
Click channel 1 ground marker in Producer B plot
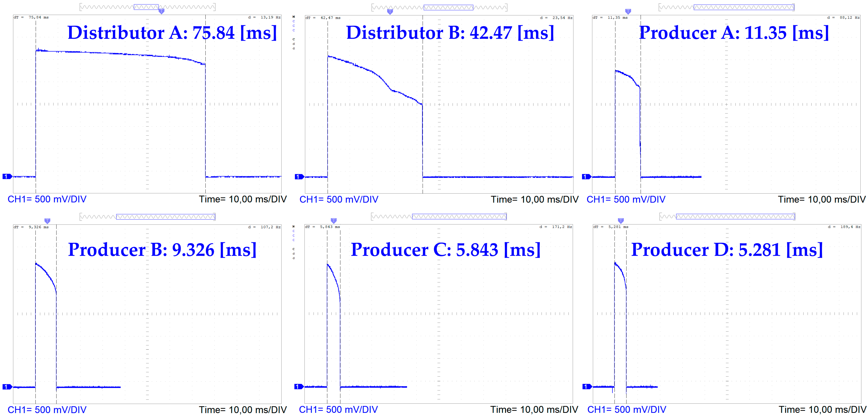point(7,387)
